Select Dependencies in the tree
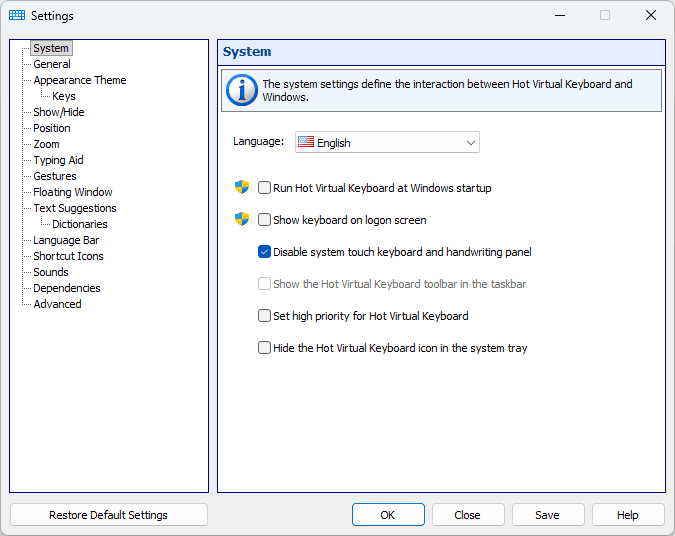This screenshot has height=536, width=675. [x=67, y=288]
